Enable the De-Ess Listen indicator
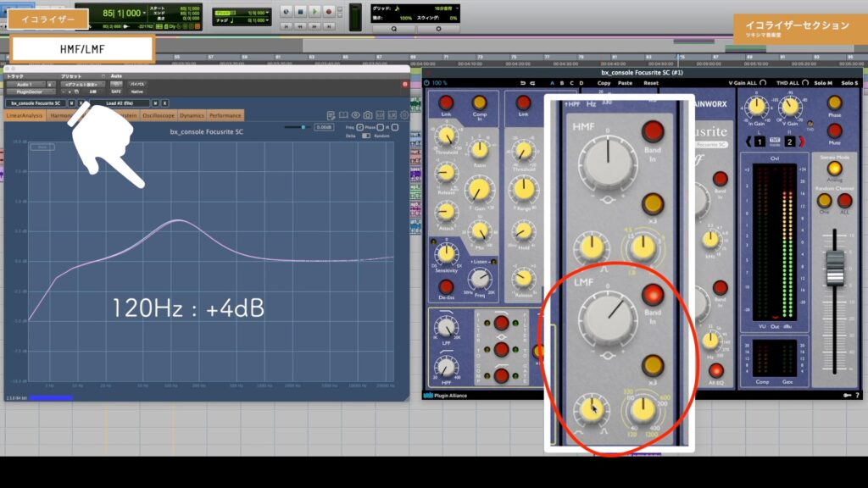Viewport: 868px width, 488px height. point(493,262)
